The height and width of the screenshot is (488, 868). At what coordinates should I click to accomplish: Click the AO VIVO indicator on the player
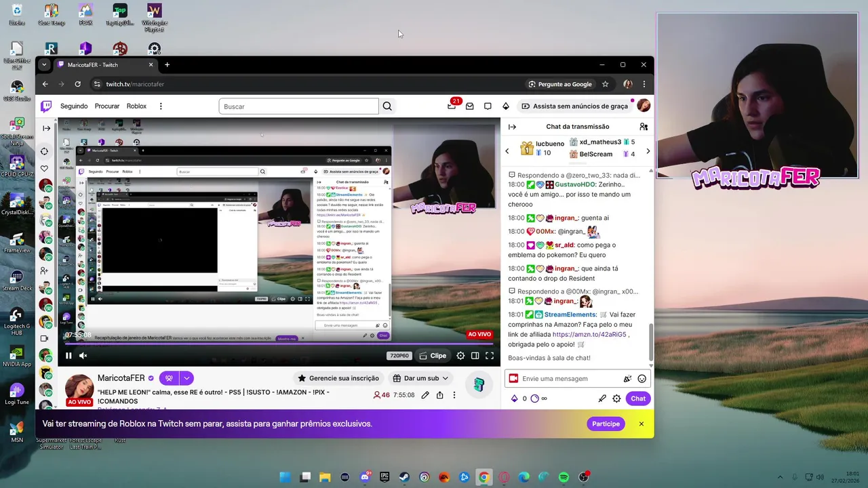(479, 334)
